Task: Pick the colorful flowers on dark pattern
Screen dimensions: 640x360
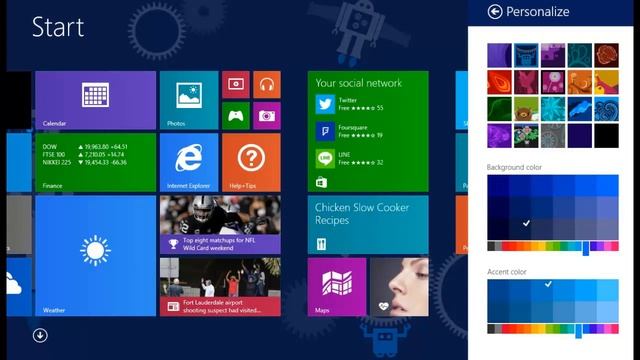Action: 526,136
